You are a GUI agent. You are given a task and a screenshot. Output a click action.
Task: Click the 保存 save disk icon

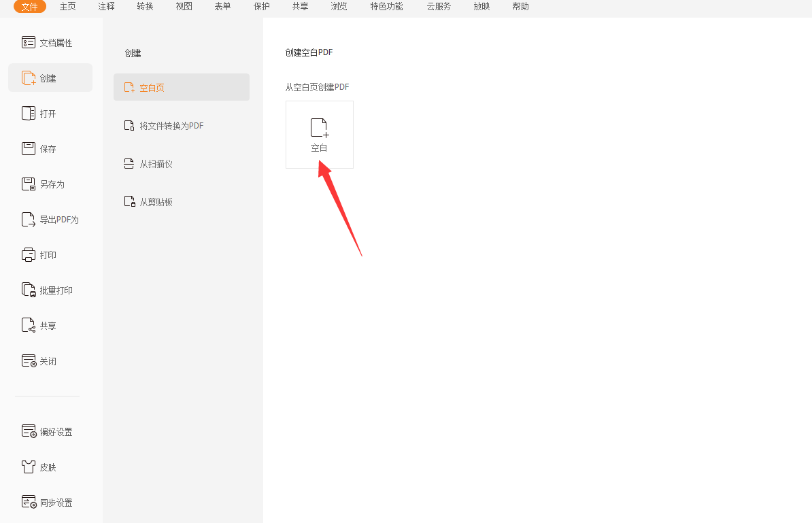29,149
